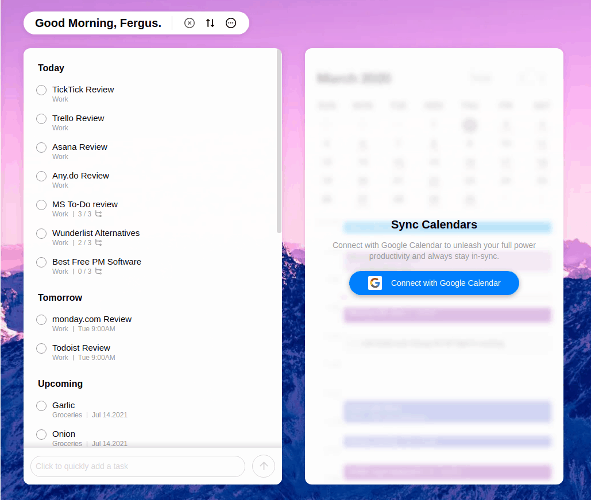591x500 pixels.
Task: Click Jul 14,2021 date under Garlic
Action: click(x=109, y=415)
